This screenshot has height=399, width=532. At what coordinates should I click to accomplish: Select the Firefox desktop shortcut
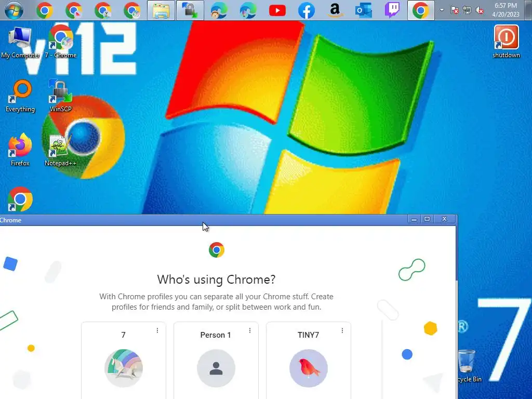[20, 150]
